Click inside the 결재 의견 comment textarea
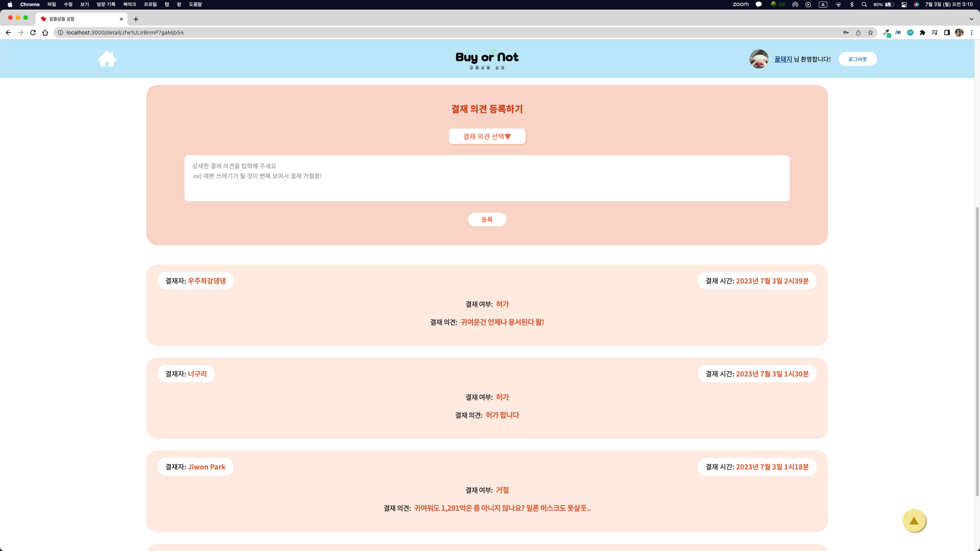The height and width of the screenshot is (551, 980). 487,178
